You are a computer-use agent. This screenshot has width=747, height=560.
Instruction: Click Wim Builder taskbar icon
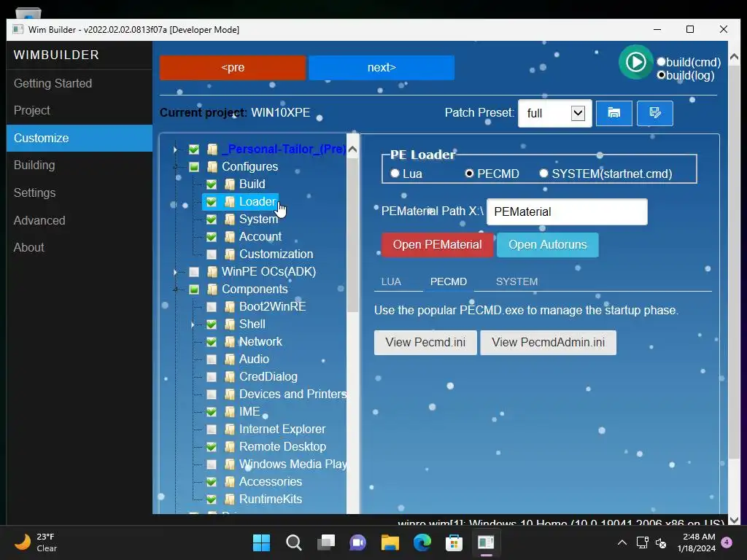tap(486, 542)
